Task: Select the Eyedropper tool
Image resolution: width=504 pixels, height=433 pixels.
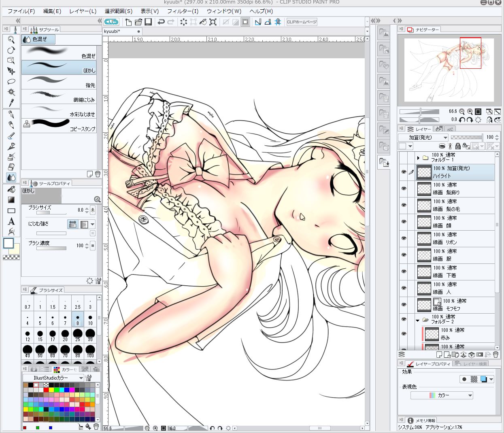Action: 11,102
